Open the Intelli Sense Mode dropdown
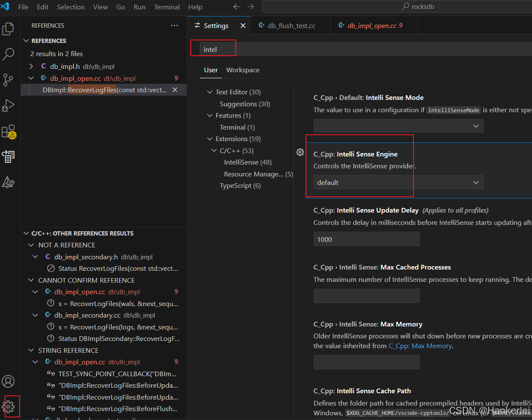The height and width of the screenshot is (420, 532). tap(398, 126)
